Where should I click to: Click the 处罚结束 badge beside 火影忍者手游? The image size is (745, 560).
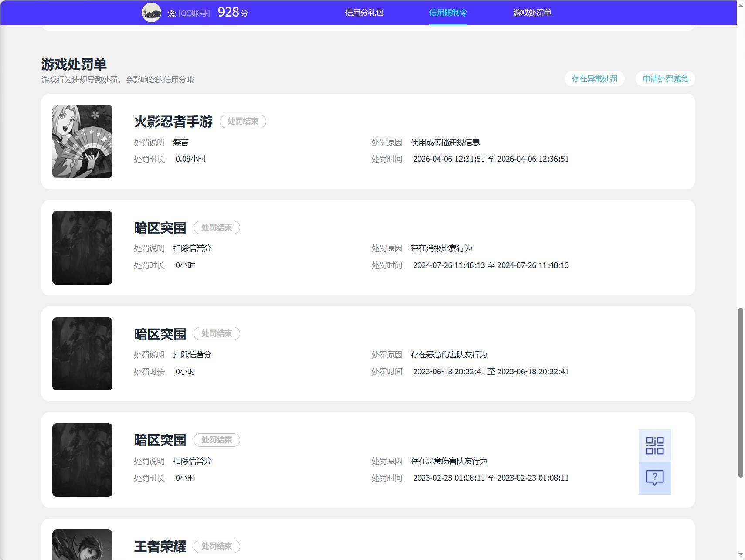point(243,121)
